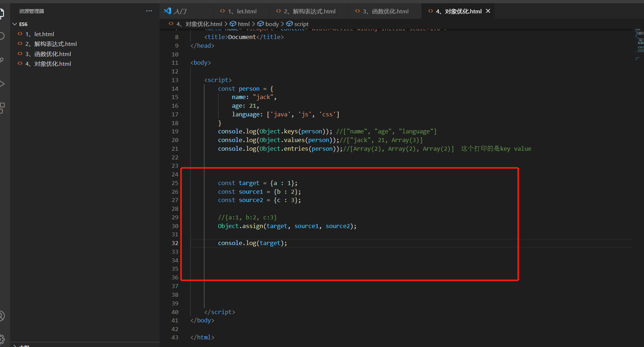Click line number 32 in the gutter
The image size is (644, 347).
coord(175,243)
